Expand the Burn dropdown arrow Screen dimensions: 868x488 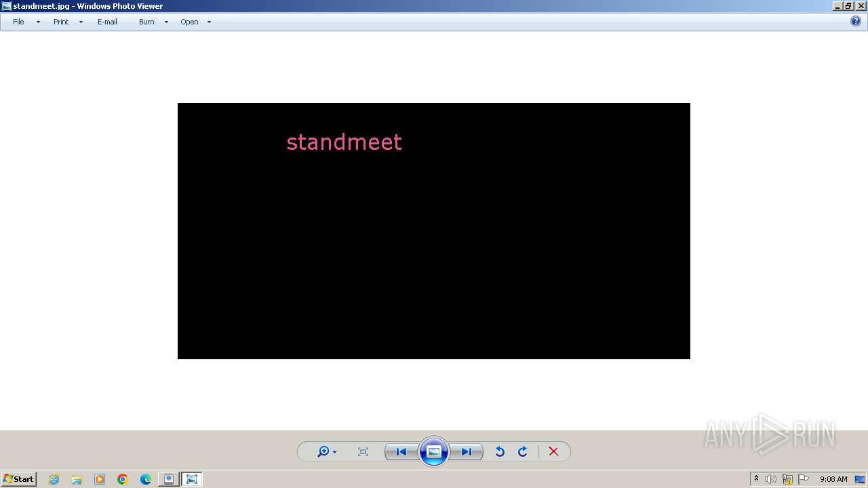click(166, 22)
